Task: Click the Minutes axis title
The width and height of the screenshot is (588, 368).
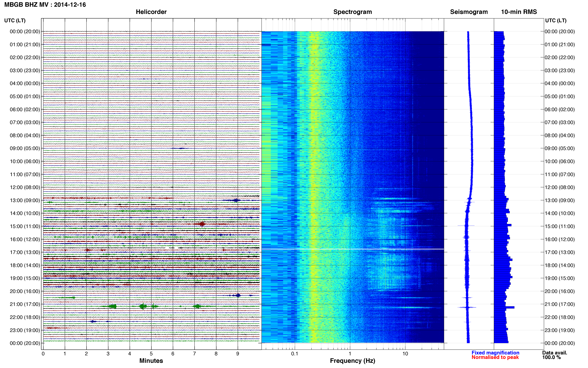Action: 151,361
